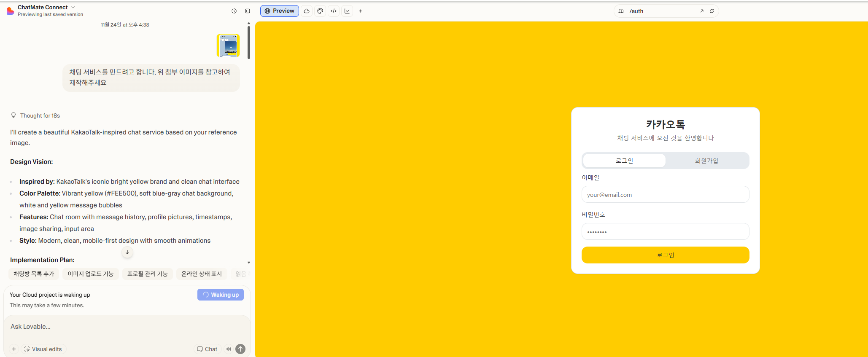The height and width of the screenshot is (357, 868).
Task: Select suggestion '프로필 관리 기능'
Action: point(148,274)
